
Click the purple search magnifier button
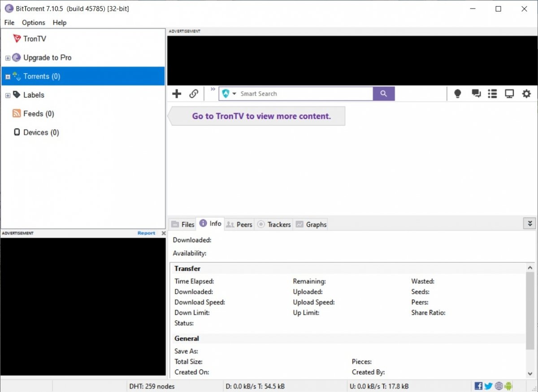(384, 94)
